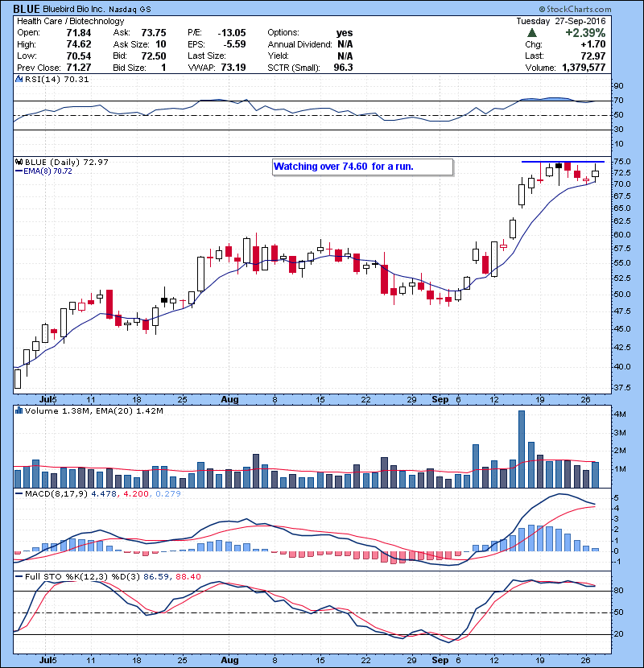This screenshot has height=668, width=644.
Task: Click the Jul5 label on price chart axis
Action: pyautogui.click(x=47, y=400)
